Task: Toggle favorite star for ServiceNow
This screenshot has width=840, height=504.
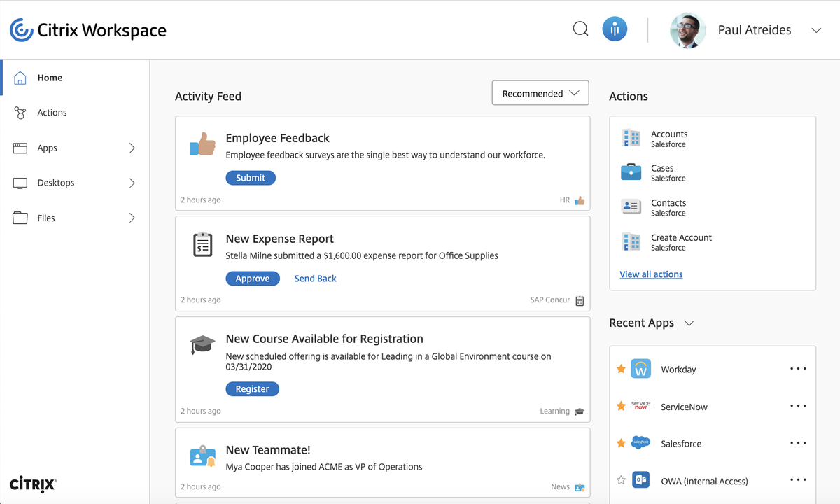Action: (x=621, y=406)
